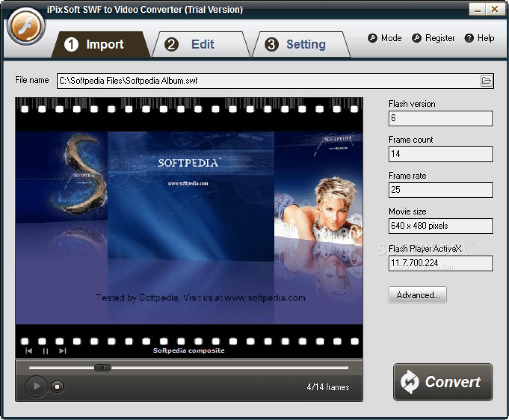Click the folder browse icon for file selection
509x420 pixels.
pos(487,80)
